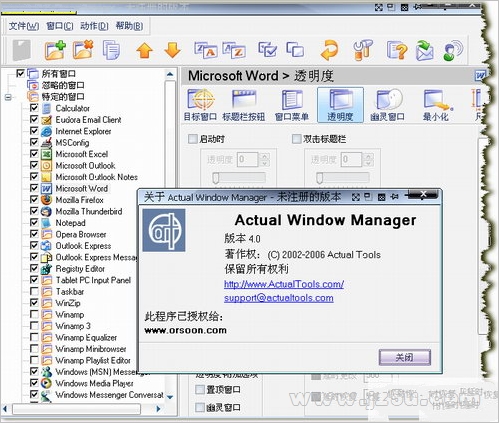
Task: Move the rule up with the orange up arrow
Action: click(144, 51)
